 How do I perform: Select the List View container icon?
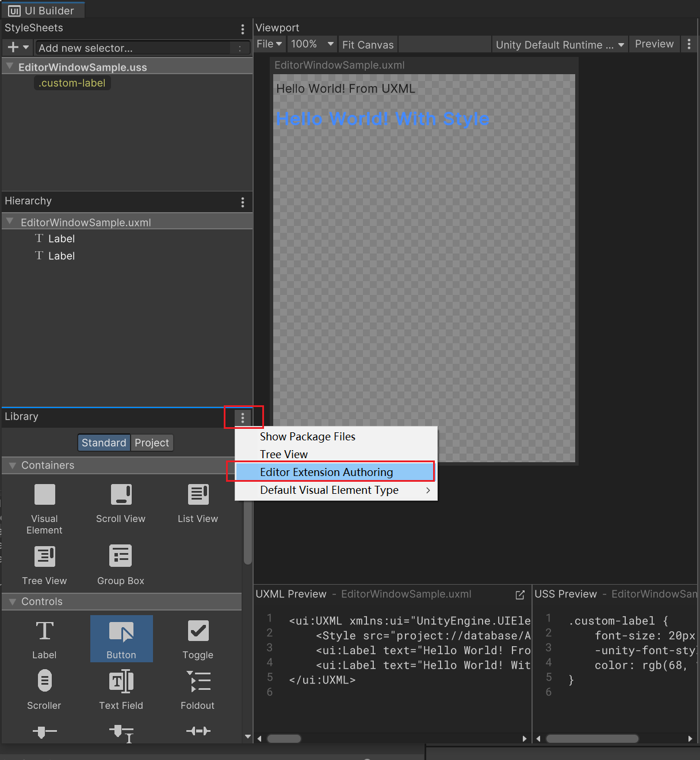click(198, 495)
